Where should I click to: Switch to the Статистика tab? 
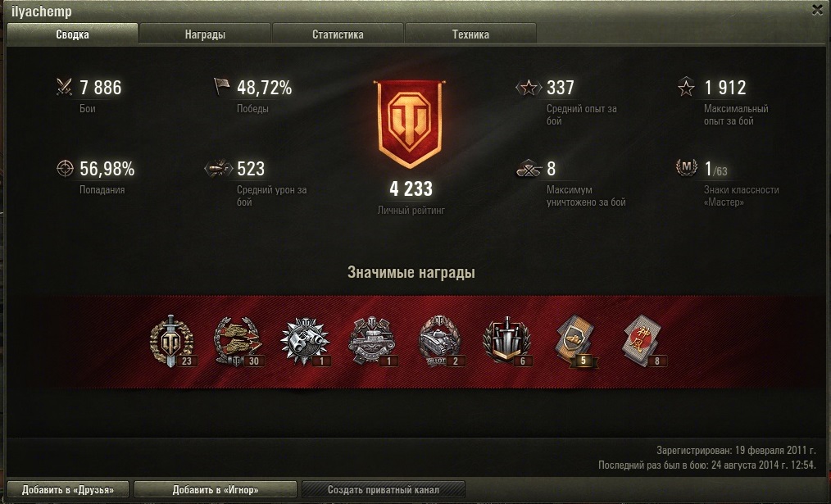(338, 34)
